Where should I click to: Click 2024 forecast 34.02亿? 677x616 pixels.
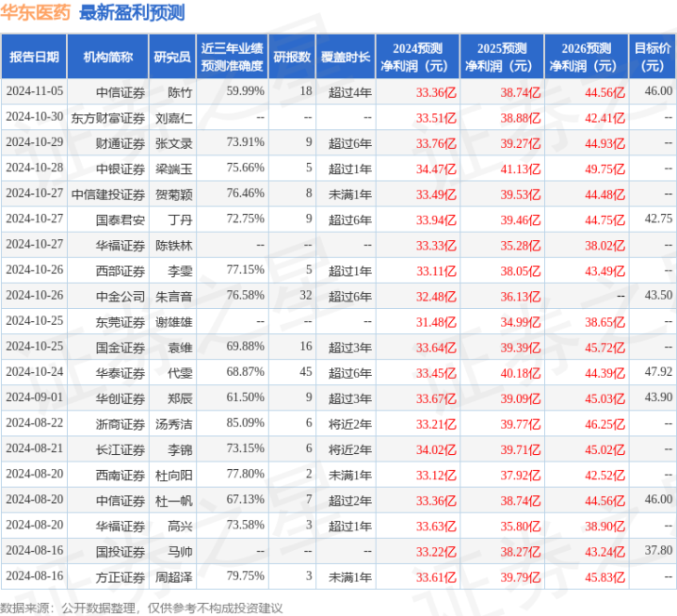tap(436, 449)
